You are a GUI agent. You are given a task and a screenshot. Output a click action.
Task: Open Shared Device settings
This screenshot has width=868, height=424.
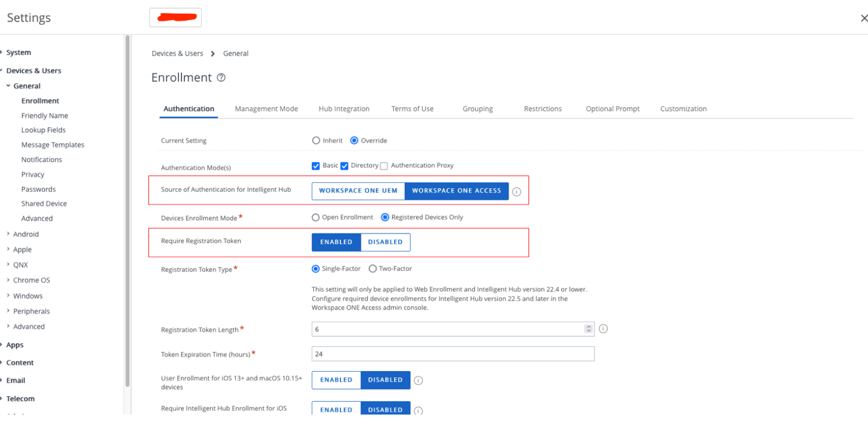click(44, 204)
